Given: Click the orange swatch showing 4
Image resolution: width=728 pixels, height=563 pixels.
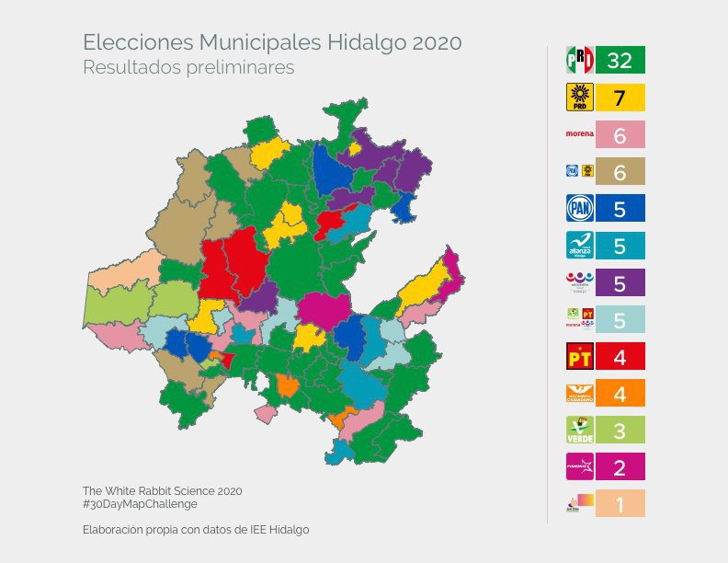Looking at the screenshot, I should [620, 393].
